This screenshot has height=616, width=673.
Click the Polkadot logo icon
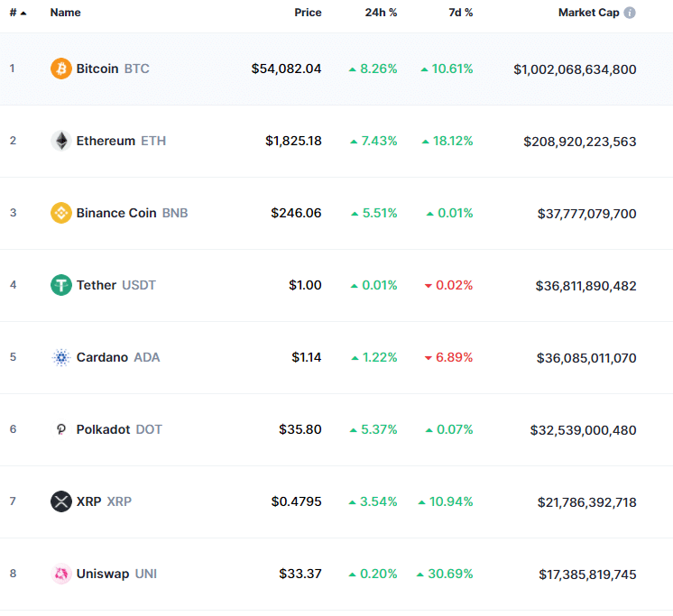[x=61, y=429]
